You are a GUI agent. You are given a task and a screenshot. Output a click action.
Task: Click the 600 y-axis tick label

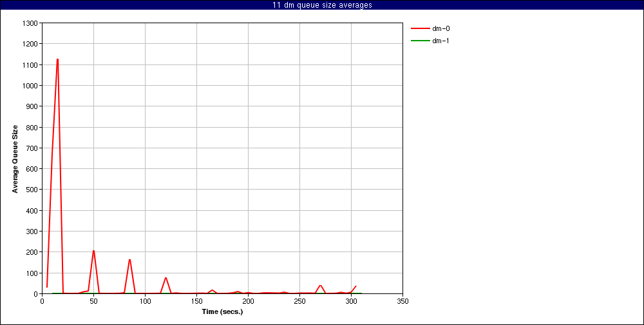click(33, 169)
